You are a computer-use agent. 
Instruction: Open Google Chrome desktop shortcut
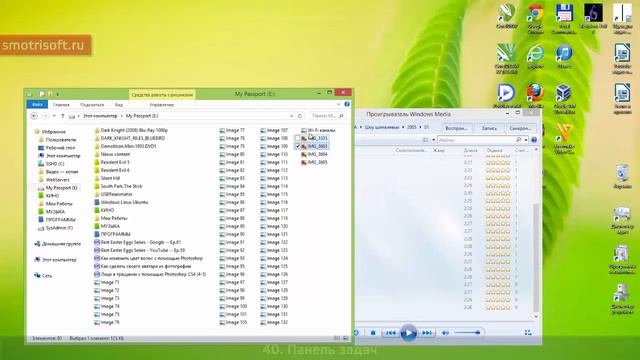coord(535,17)
